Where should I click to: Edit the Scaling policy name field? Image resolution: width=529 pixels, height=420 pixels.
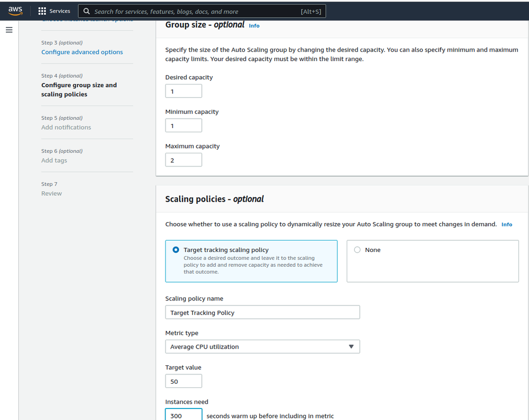[262, 312]
